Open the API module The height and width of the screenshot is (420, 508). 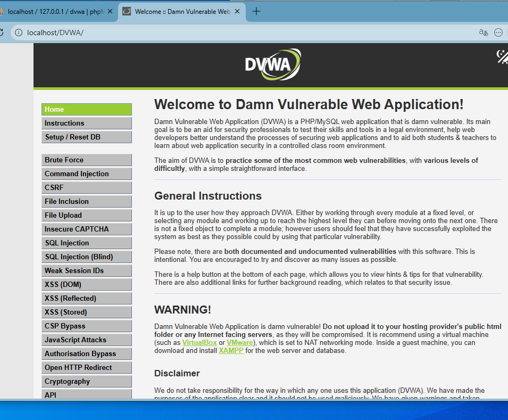tap(87, 394)
